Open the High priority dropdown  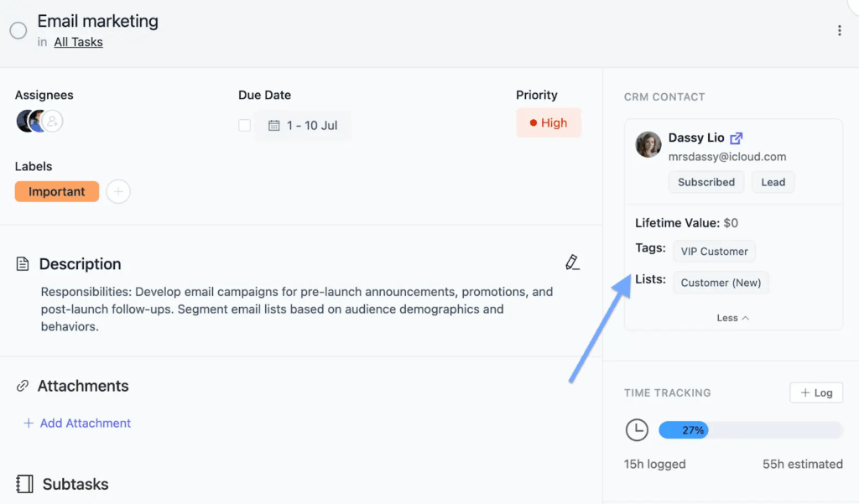[x=549, y=122]
